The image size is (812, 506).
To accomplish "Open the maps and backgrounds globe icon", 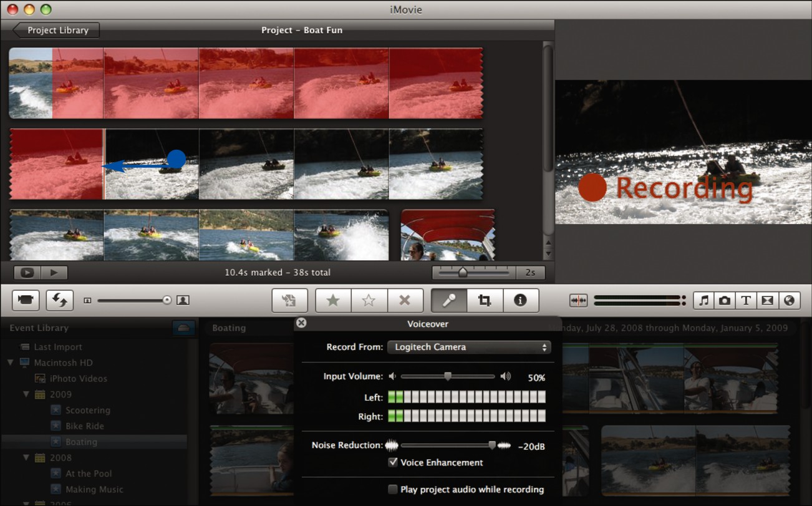I will (789, 300).
